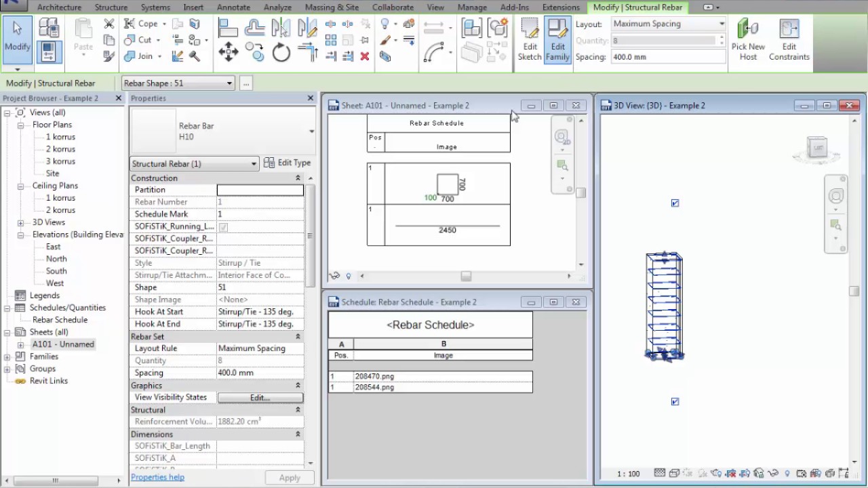Click Edit Family in the ribbon
The width and height of the screenshot is (868, 488).
557,39
